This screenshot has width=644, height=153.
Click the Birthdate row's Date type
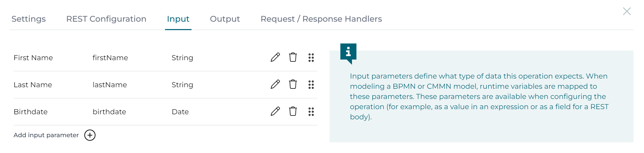[x=180, y=112]
